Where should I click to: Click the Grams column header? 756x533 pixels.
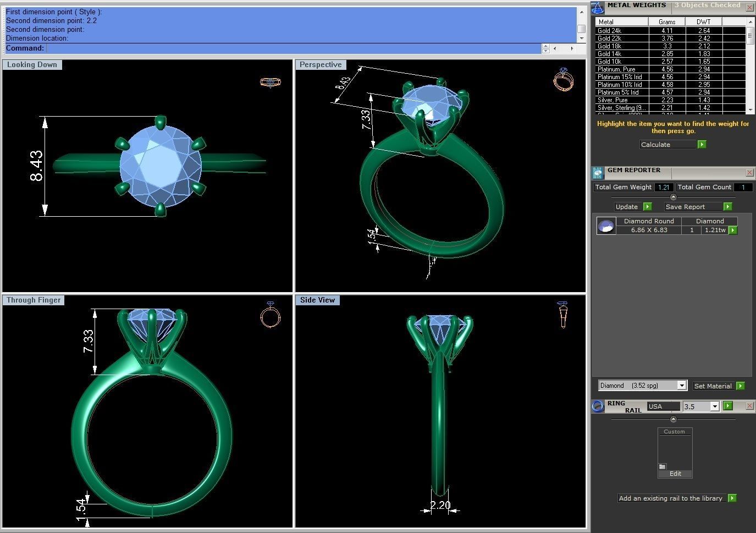[x=667, y=21]
